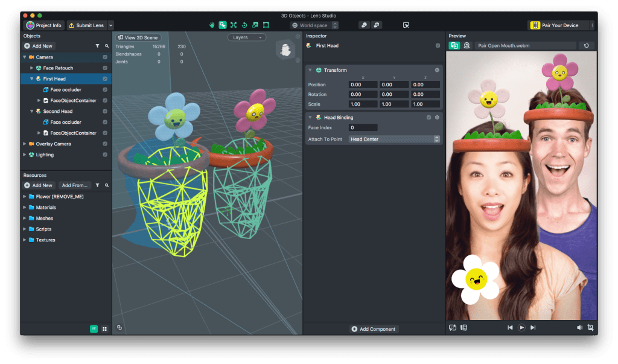Mute the preview audio speaker icon
618x364 pixels.
579,328
